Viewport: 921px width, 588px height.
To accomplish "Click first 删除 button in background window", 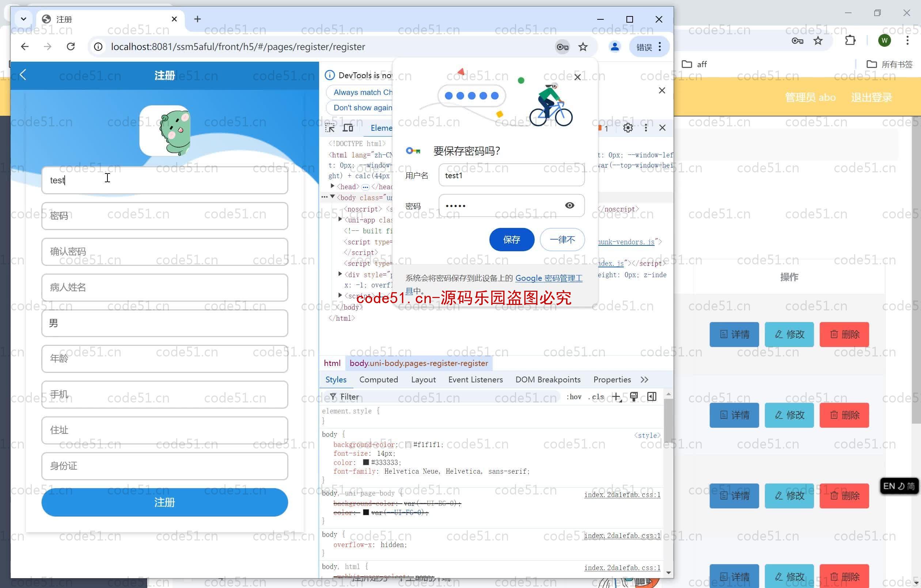I will point(845,335).
